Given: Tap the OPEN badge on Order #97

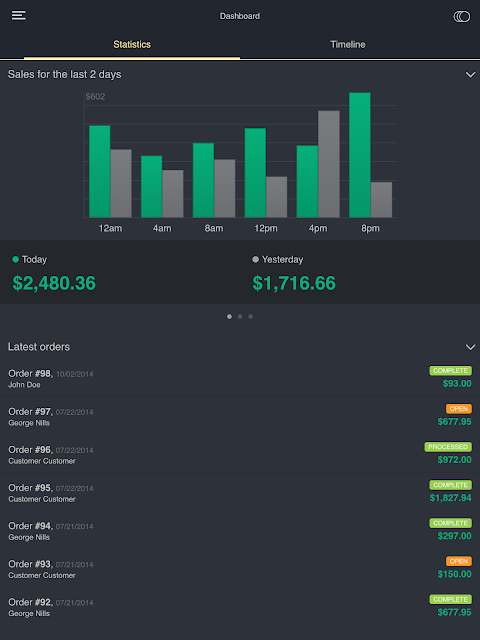Looking at the screenshot, I should (459, 409).
